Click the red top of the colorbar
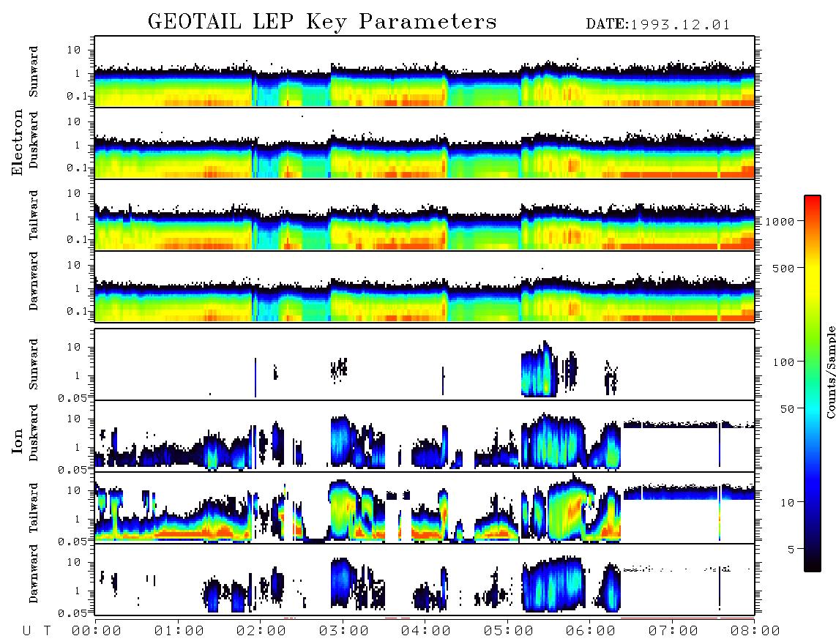Viewport: 836px width, 644px height. (x=813, y=201)
